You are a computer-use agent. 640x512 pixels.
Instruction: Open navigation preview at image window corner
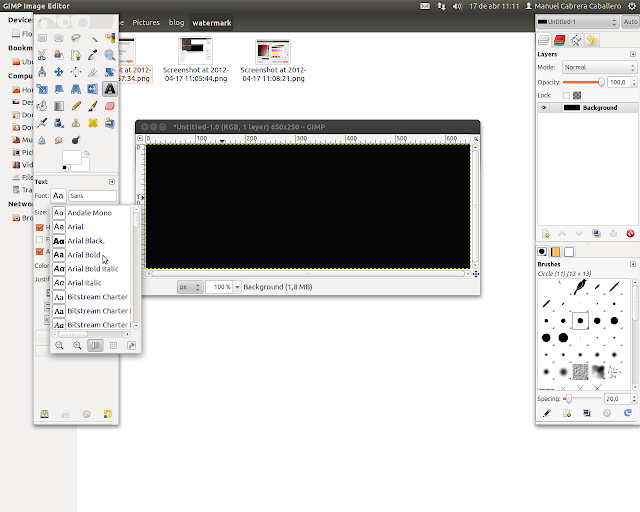pos(476,274)
